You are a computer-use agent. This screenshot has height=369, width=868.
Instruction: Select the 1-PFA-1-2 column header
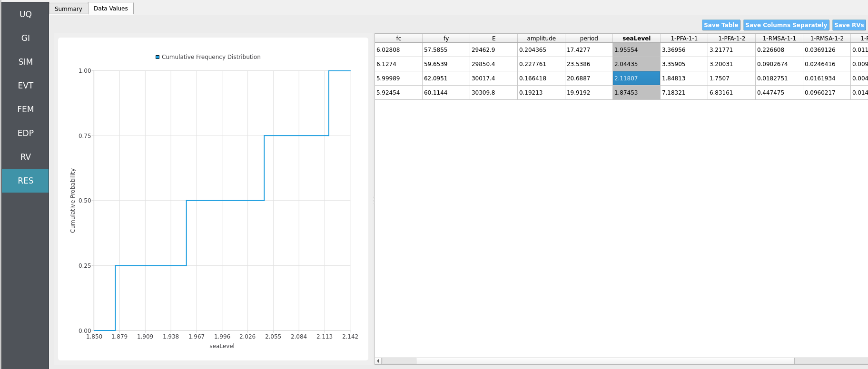[731, 38]
